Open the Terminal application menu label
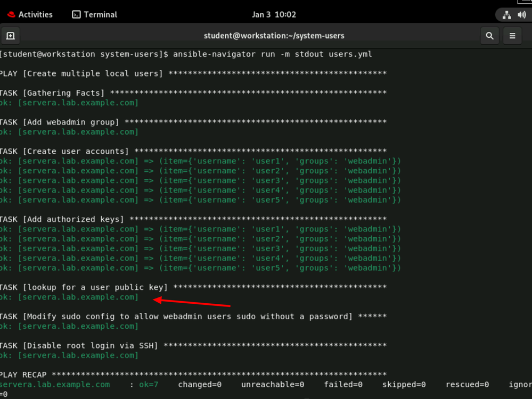The image size is (532, 399). coord(101,15)
